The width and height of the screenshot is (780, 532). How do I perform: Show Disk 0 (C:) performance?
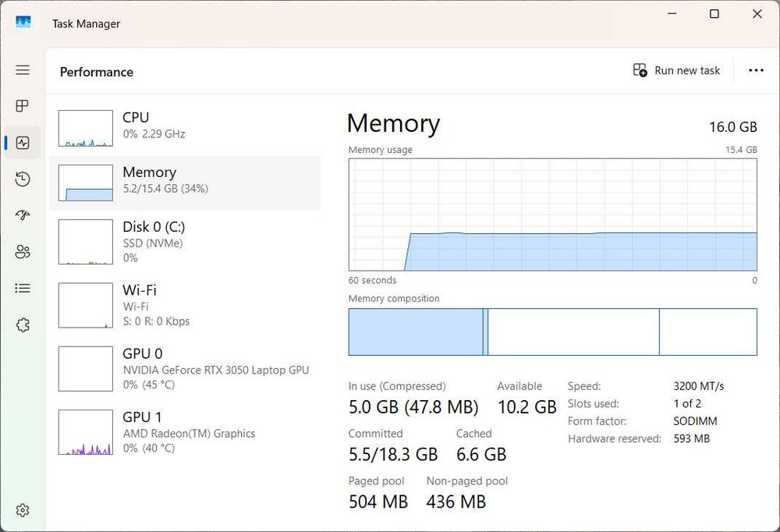pyautogui.click(x=185, y=241)
